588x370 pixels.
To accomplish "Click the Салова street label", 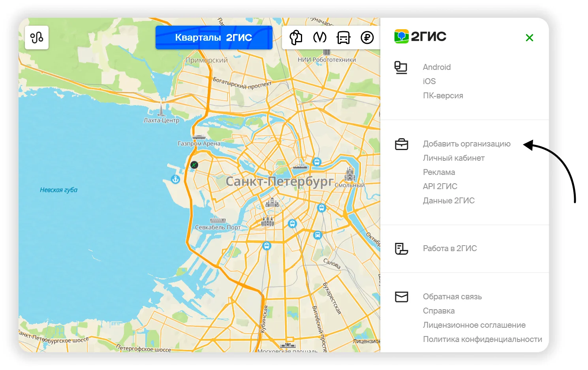I will click(x=332, y=263).
